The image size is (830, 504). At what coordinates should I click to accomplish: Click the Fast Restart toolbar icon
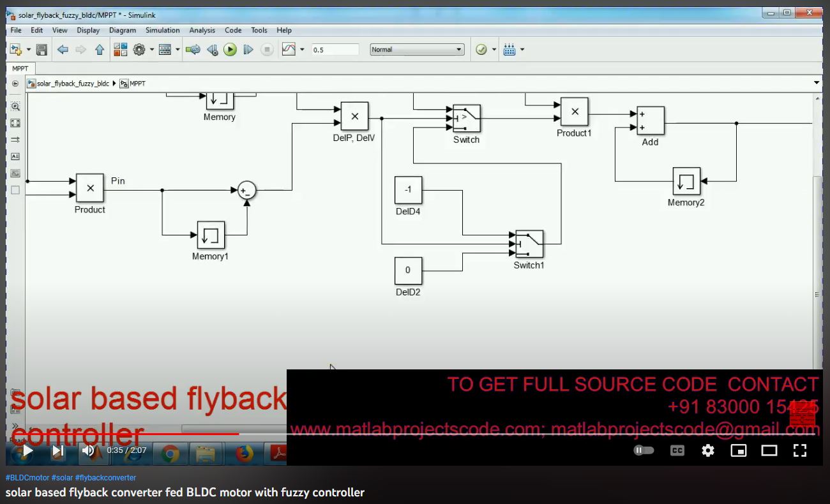[x=193, y=49]
